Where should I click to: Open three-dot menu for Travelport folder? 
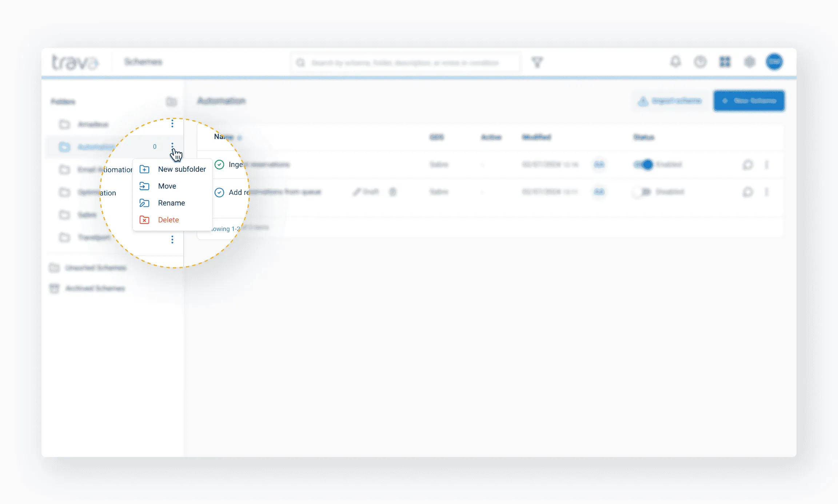172,239
